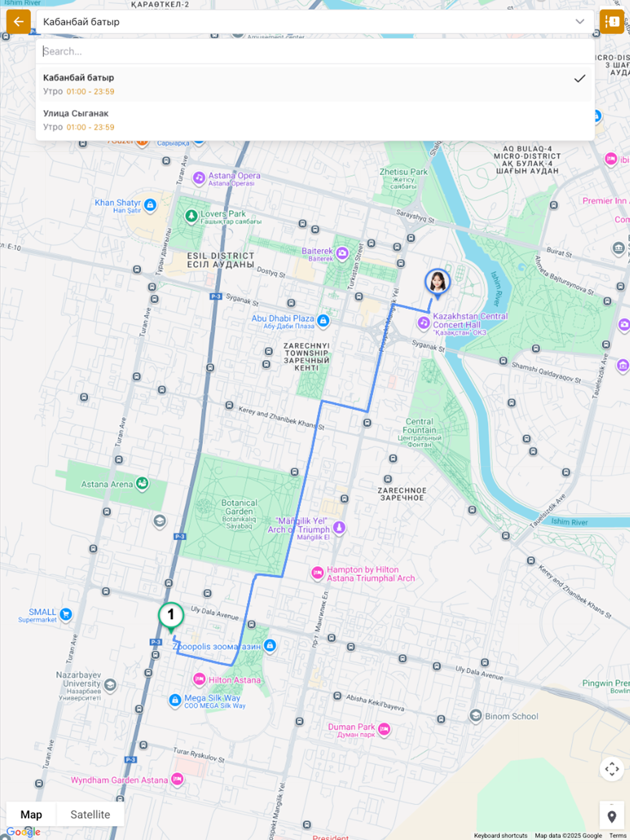Click the Astana Arena stadium icon
Image resolution: width=630 pixels, height=840 pixels.
(142, 484)
